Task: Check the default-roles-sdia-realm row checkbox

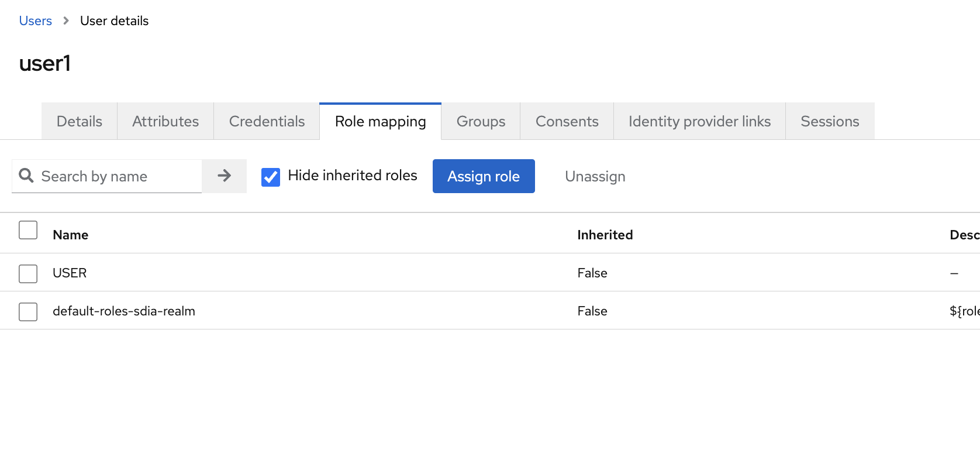Action: [x=28, y=311]
